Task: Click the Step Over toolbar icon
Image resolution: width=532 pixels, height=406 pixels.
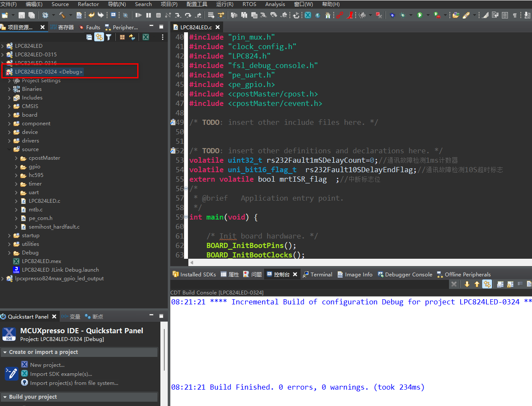Action: (188, 15)
